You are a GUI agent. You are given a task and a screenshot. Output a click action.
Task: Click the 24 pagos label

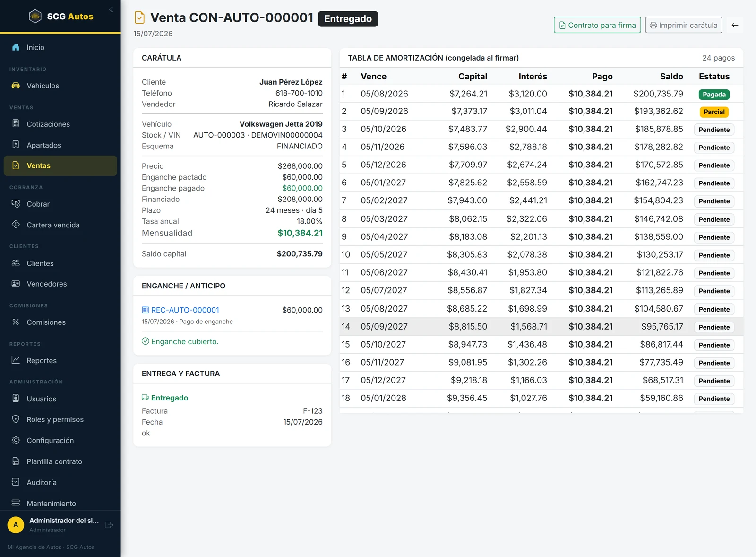coord(718,58)
